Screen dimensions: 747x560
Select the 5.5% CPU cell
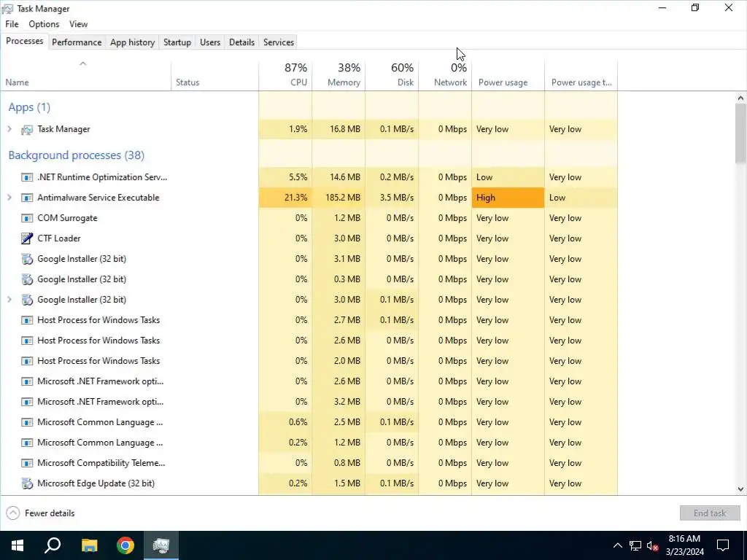[x=285, y=177]
